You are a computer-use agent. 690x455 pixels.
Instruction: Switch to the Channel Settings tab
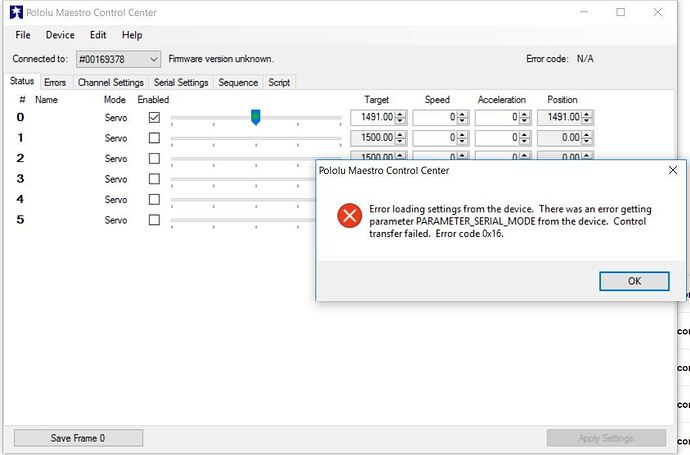[x=110, y=83]
